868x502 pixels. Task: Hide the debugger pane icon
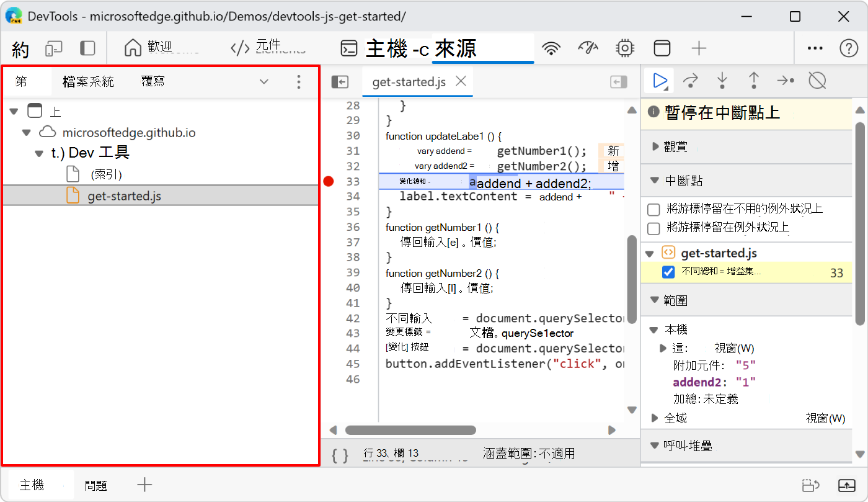pyautogui.click(x=619, y=82)
